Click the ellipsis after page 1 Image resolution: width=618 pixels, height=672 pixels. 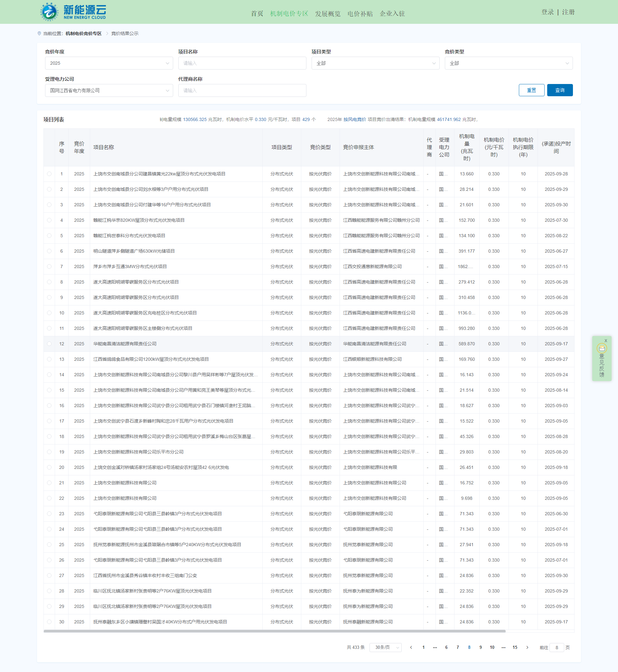(x=435, y=648)
